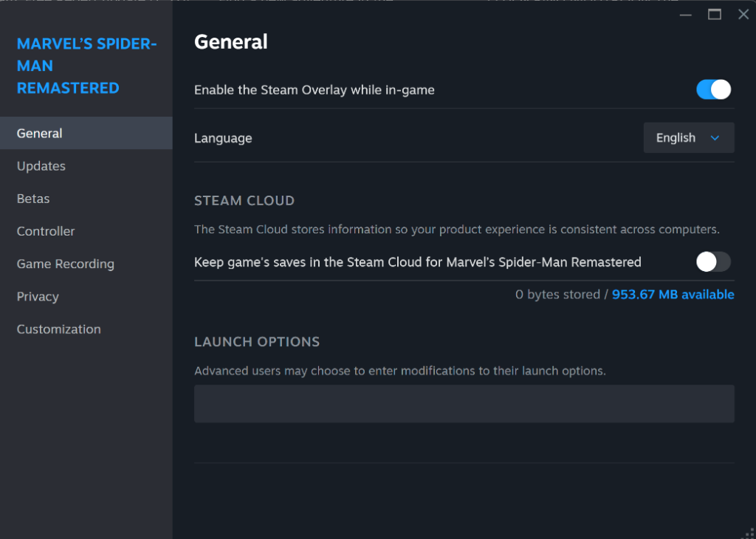The height and width of the screenshot is (539, 756).
Task: Open Game Recording settings
Action: pos(65,264)
